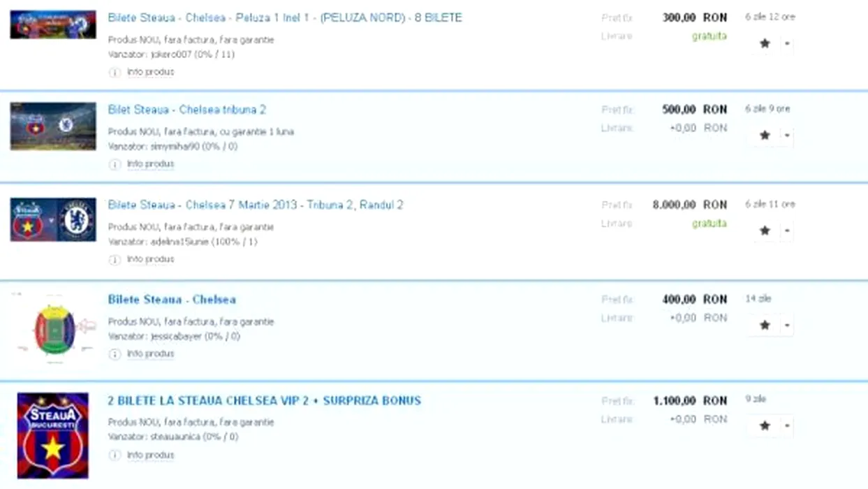Open options arrow for 400,00 RON listing
The height and width of the screenshot is (489, 868).
[x=787, y=325]
